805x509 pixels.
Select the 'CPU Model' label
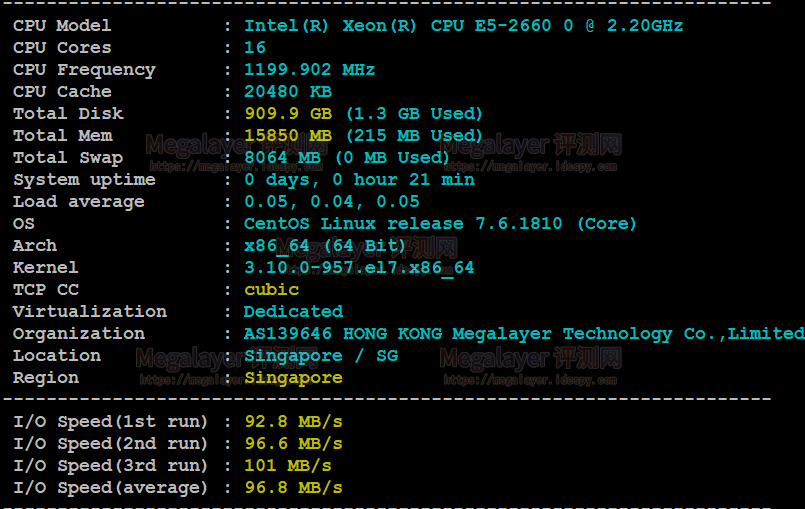(x=62, y=26)
